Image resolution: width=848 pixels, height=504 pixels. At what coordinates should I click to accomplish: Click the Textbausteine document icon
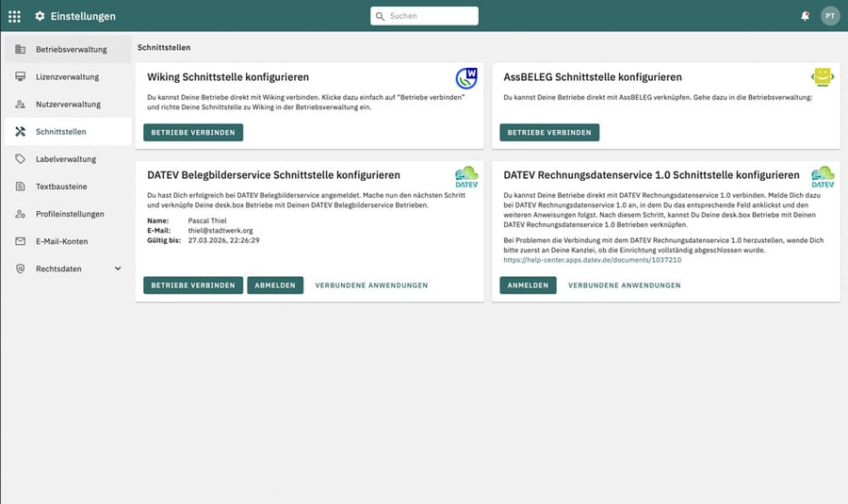point(21,187)
